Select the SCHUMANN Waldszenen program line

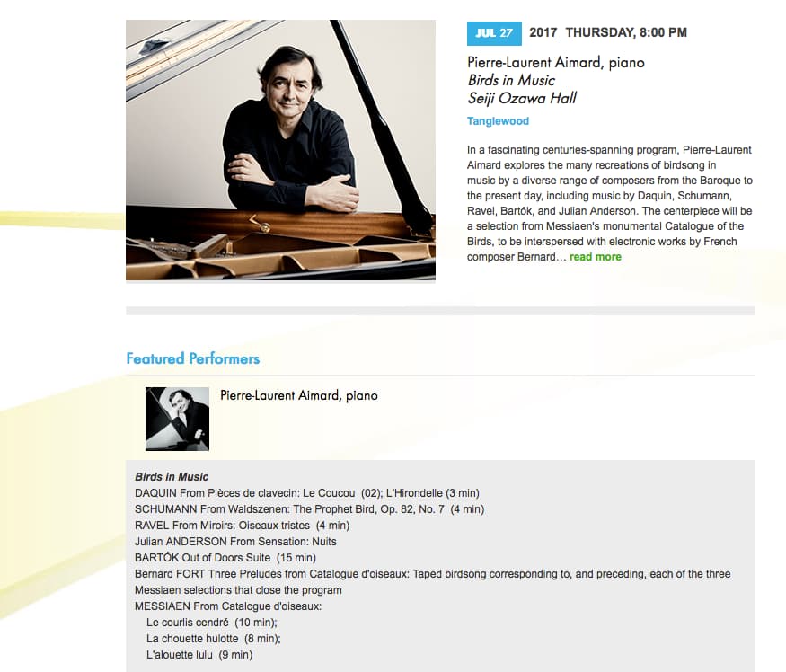(x=309, y=509)
